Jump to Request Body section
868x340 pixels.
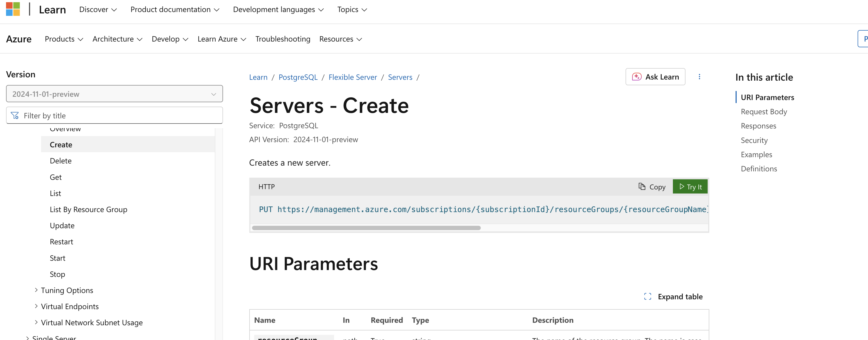pyautogui.click(x=763, y=112)
